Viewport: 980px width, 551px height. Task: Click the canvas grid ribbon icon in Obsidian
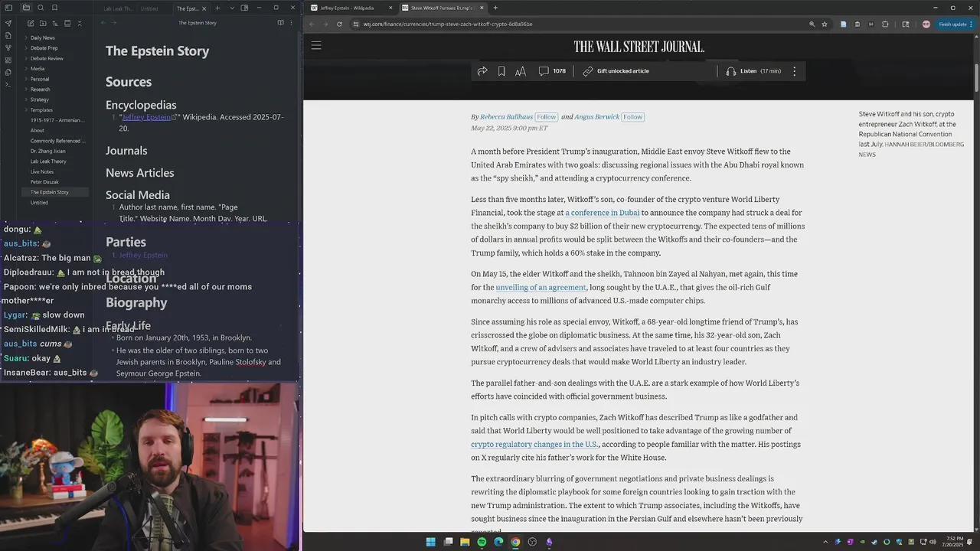point(8,60)
